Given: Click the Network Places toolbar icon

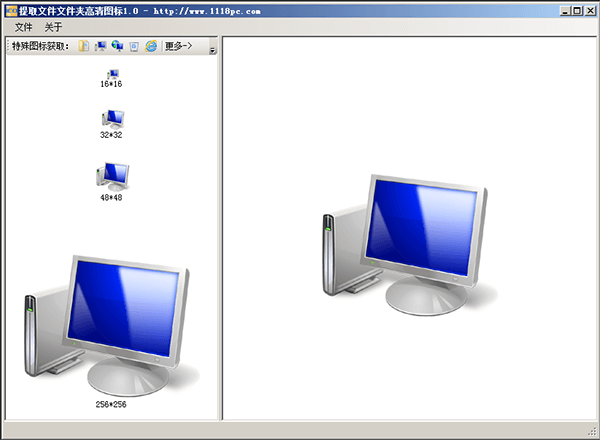Looking at the screenshot, I should point(117,46).
